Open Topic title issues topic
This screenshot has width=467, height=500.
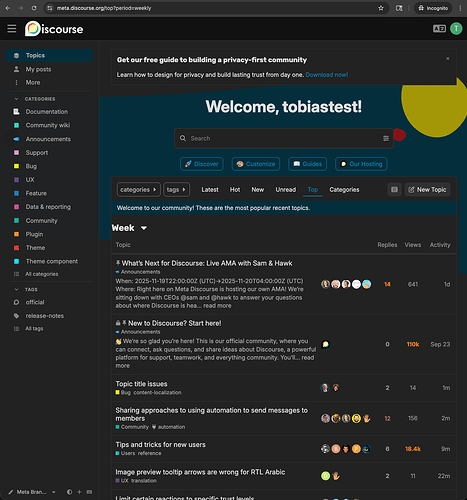[x=141, y=384]
